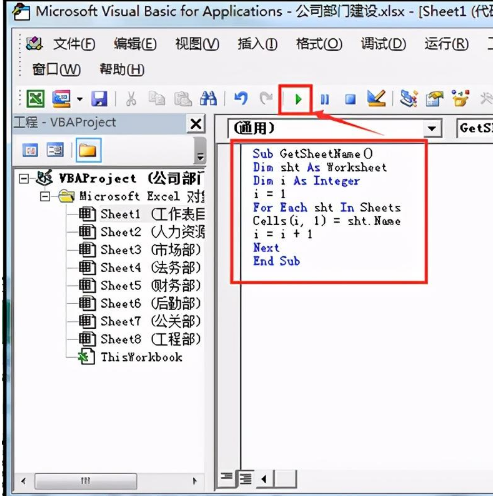Select Sheet6 (后勤部) in project tree
Image resolution: width=493 pixels, height=496 pixels.
[140, 304]
